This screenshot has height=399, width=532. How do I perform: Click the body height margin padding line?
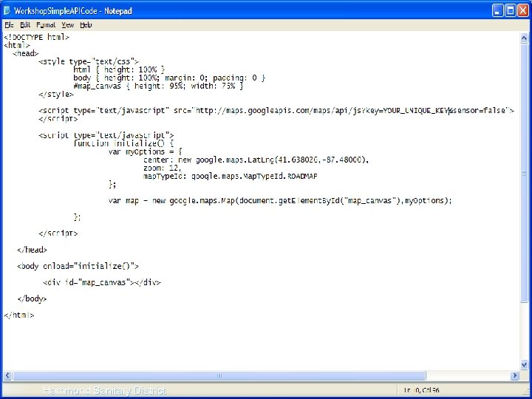[x=169, y=78]
